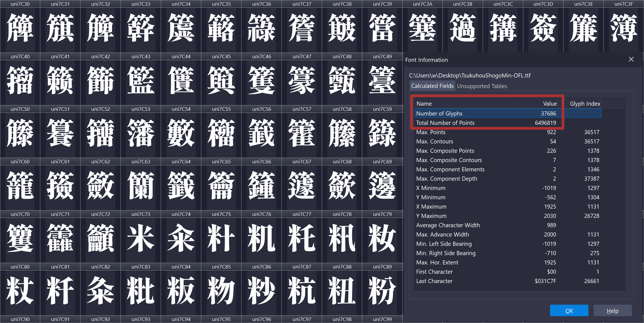Click the font file path text
Viewport: 644px width, 323px height.
pyautogui.click(x=470, y=75)
